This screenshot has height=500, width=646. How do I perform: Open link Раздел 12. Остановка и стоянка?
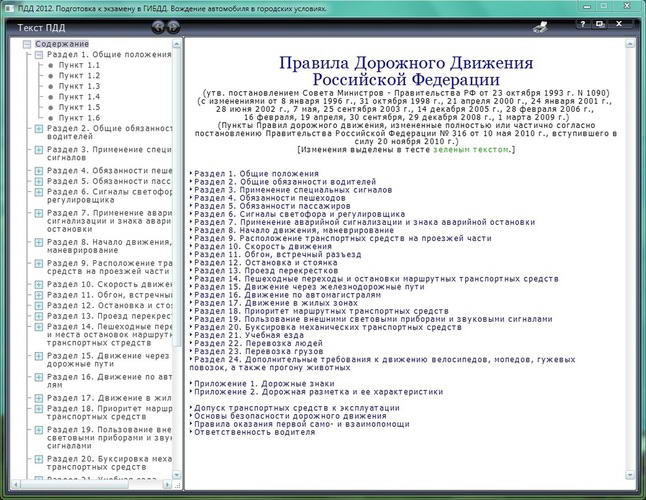[x=266, y=262]
